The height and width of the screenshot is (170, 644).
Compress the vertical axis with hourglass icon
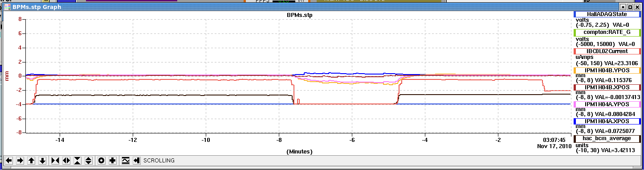pyautogui.click(x=77, y=161)
